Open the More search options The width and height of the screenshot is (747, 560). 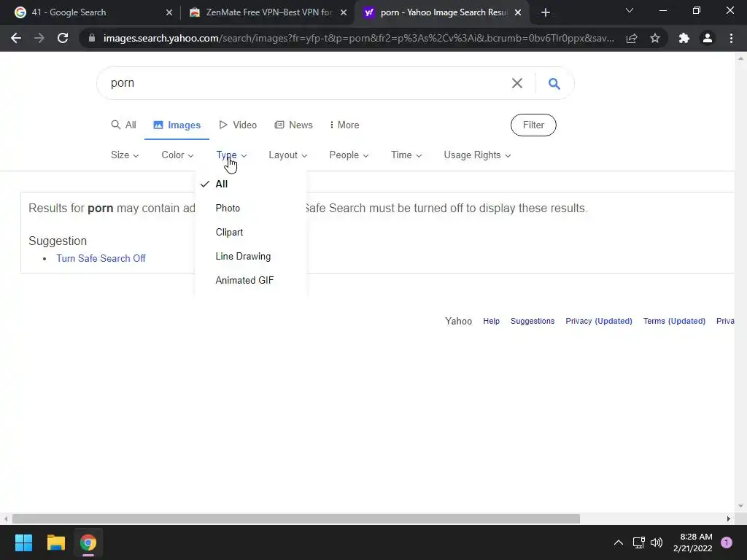tap(344, 125)
